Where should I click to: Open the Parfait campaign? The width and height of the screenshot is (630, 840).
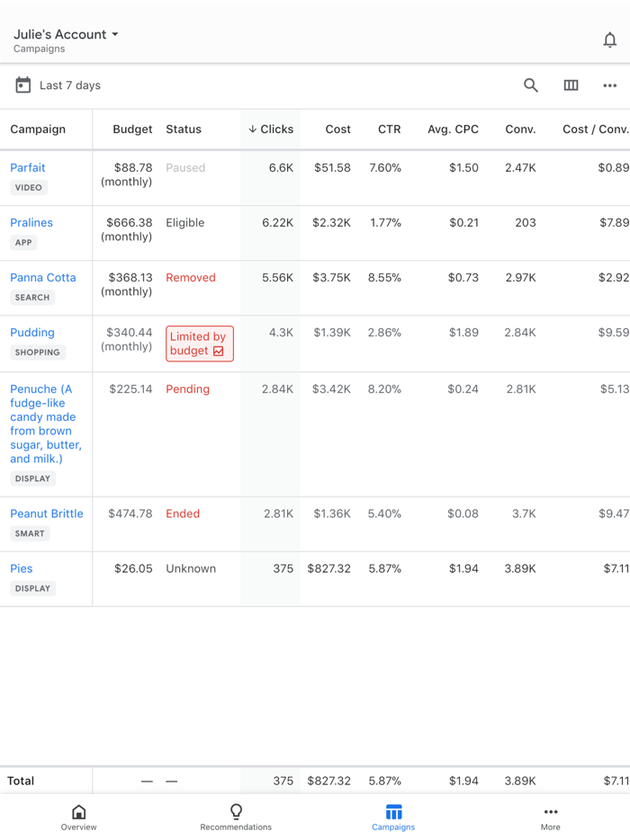(x=28, y=167)
